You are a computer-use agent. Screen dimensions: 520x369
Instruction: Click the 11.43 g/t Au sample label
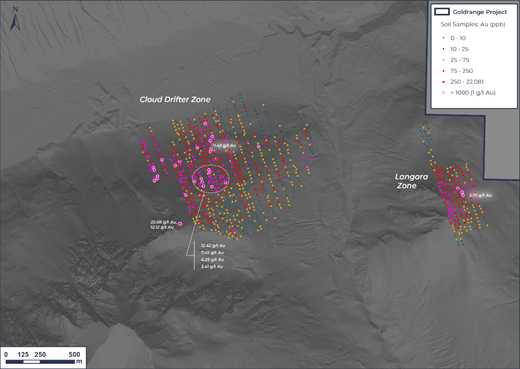[x=224, y=146]
